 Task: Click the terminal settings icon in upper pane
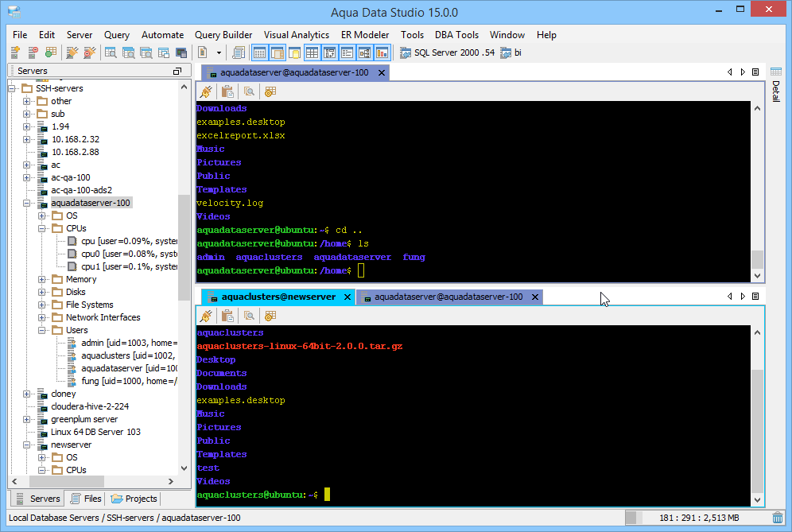[x=270, y=91]
